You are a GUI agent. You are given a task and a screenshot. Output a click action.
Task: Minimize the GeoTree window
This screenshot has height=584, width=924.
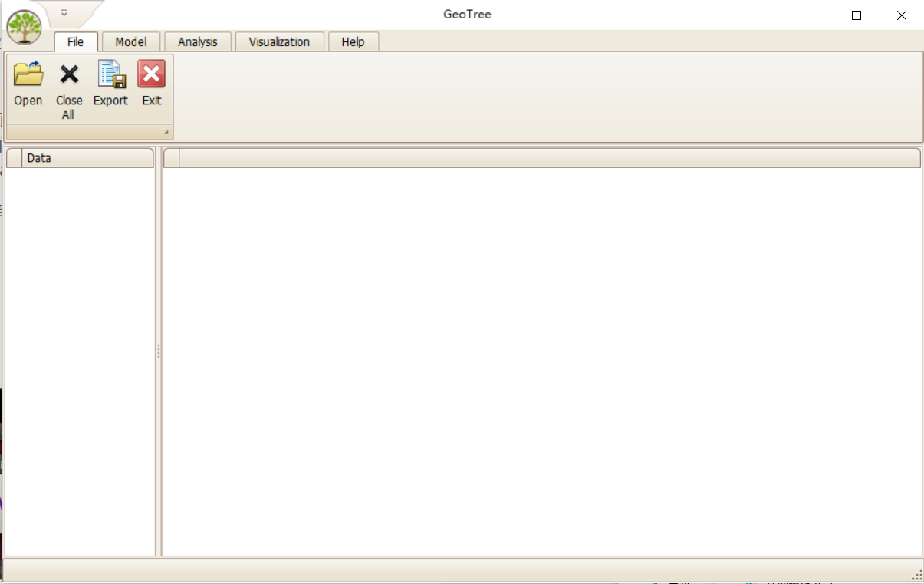click(811, 15)
